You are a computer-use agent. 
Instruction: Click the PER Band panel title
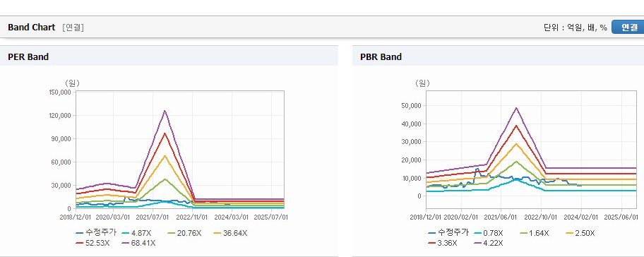click(x=28, y=57)
